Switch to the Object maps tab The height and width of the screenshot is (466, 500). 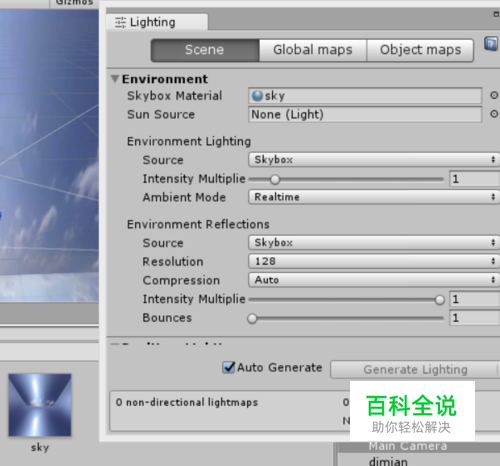pos(420,50)
